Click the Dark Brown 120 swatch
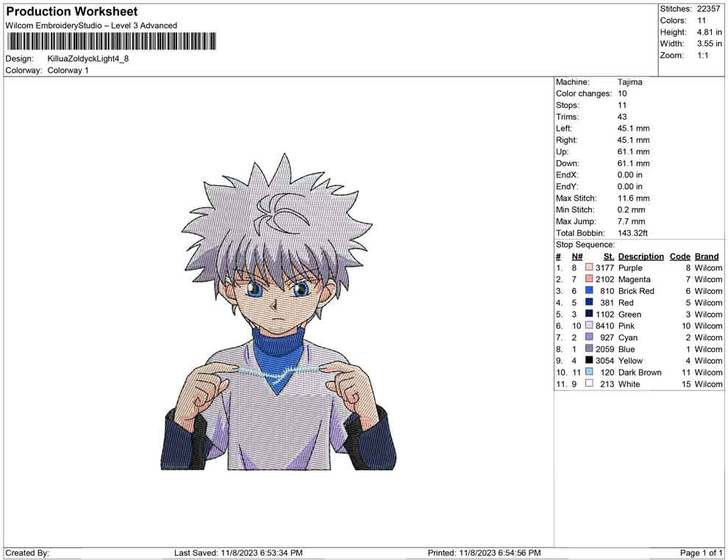Screen dimensions: 728x560 [x=589, y=372]
